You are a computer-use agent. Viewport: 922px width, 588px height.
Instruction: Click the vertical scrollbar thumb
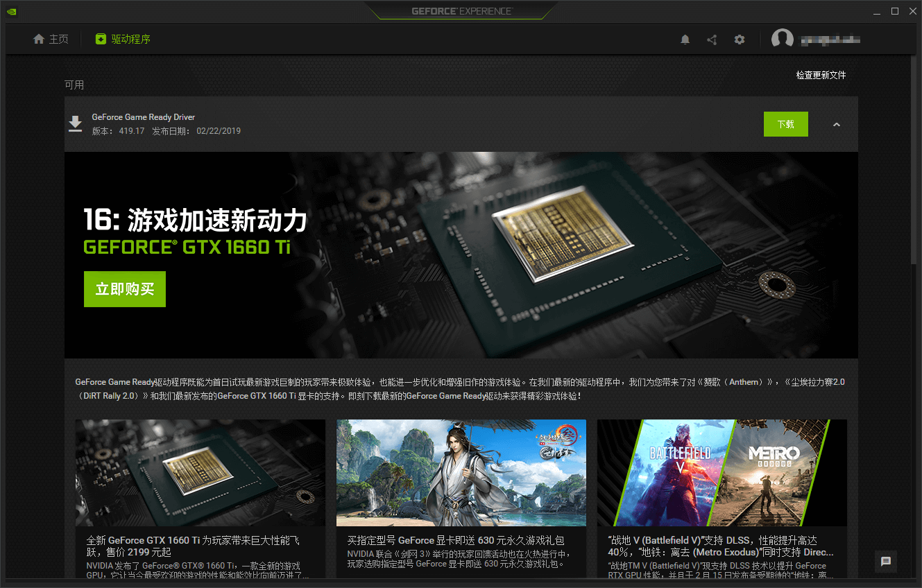point(914,159)
